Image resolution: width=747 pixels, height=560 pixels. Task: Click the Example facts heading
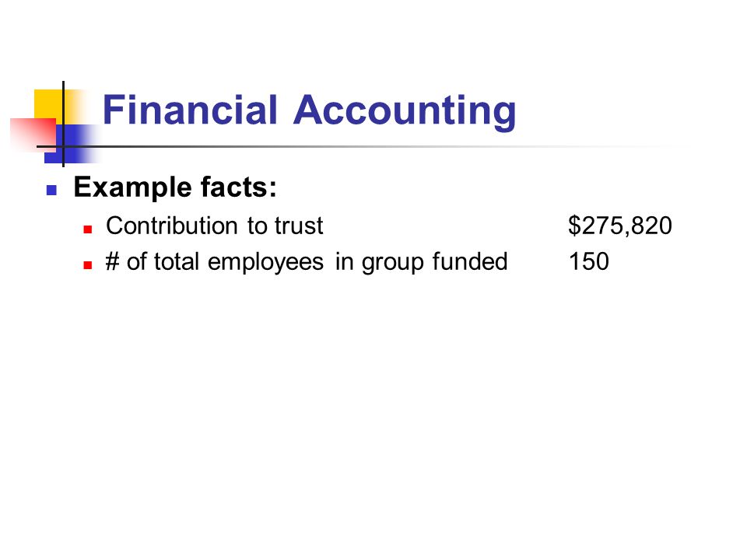click(x=175, y=187)
